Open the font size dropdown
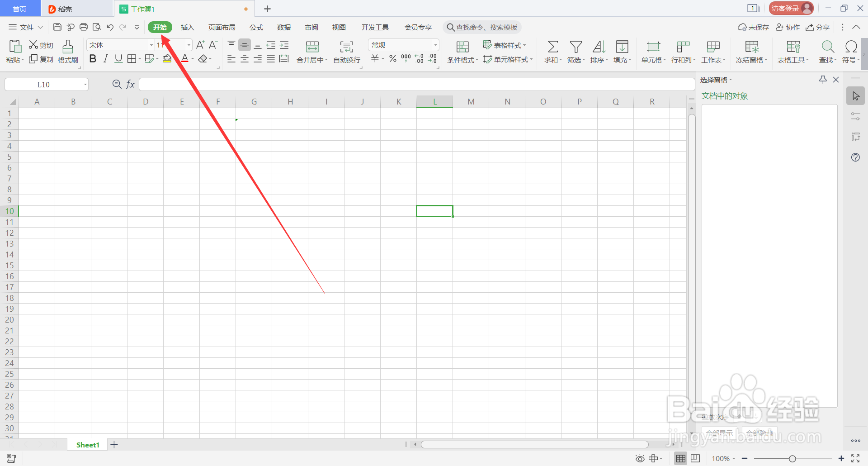 tap(189, 45)
